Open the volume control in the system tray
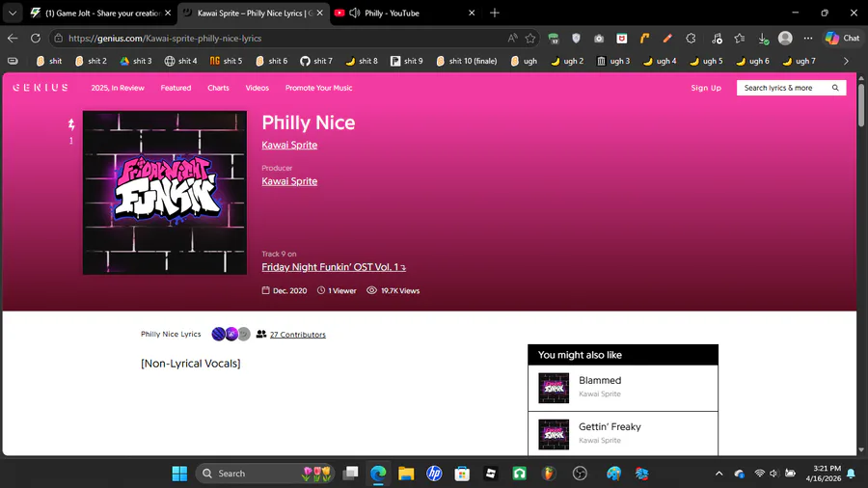This screenshot has height=488, width=868. [x=773, y=474]
